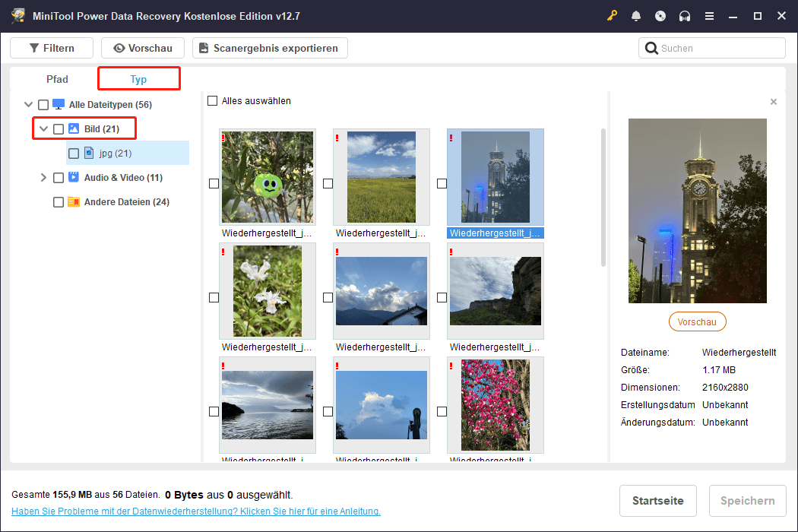The image size is (798, 532).
Task: Click the monitor icon beside Alle Dateitypen
Action: [x=59, y=104]
